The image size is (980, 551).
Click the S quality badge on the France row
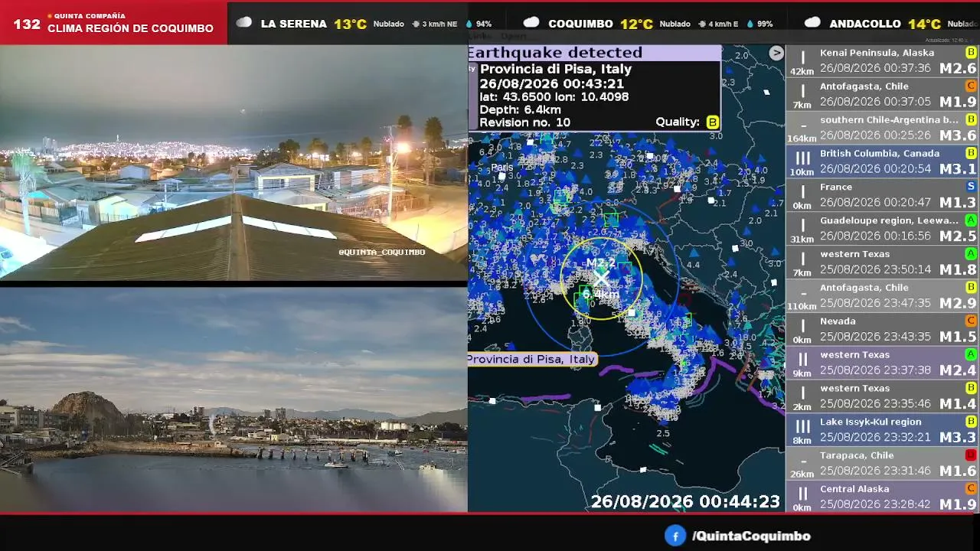[971, 186]
